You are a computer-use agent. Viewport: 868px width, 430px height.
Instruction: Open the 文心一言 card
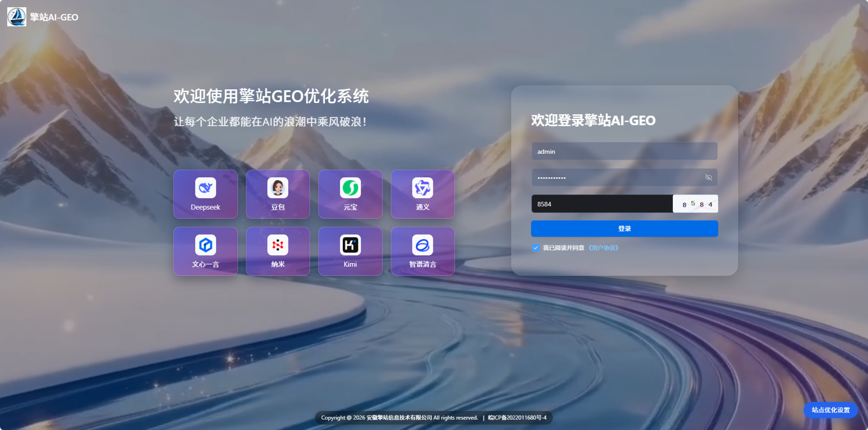tap(205, 251)
